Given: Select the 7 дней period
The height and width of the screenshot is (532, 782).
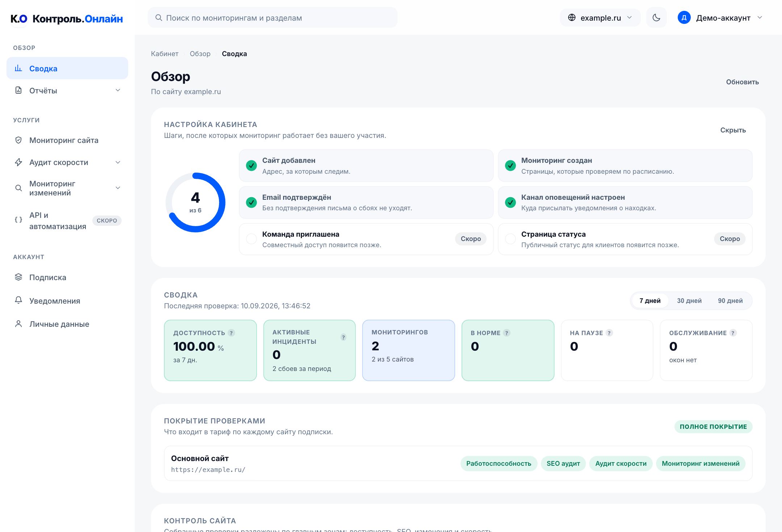Looking at the screenshot, I should click(650, 301).
